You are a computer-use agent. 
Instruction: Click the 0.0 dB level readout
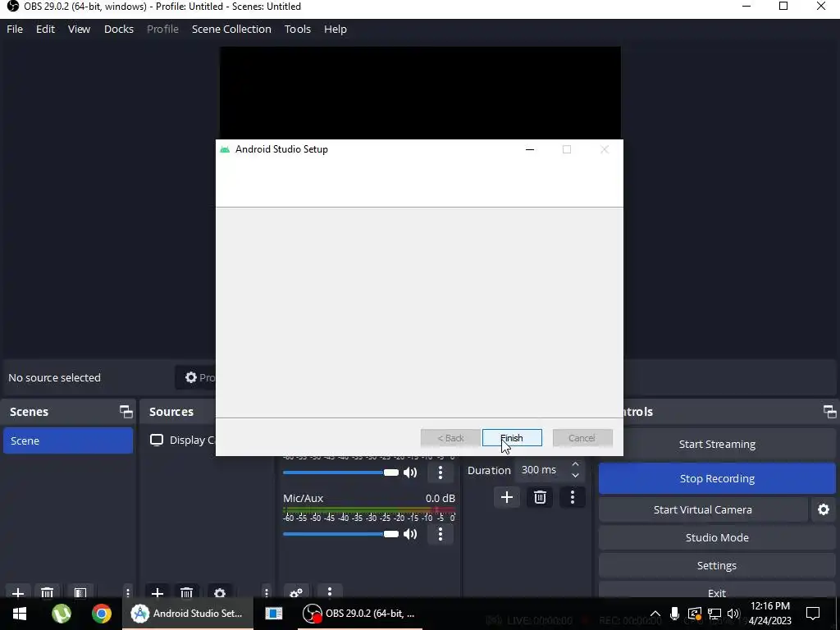(x=441, y=498)
